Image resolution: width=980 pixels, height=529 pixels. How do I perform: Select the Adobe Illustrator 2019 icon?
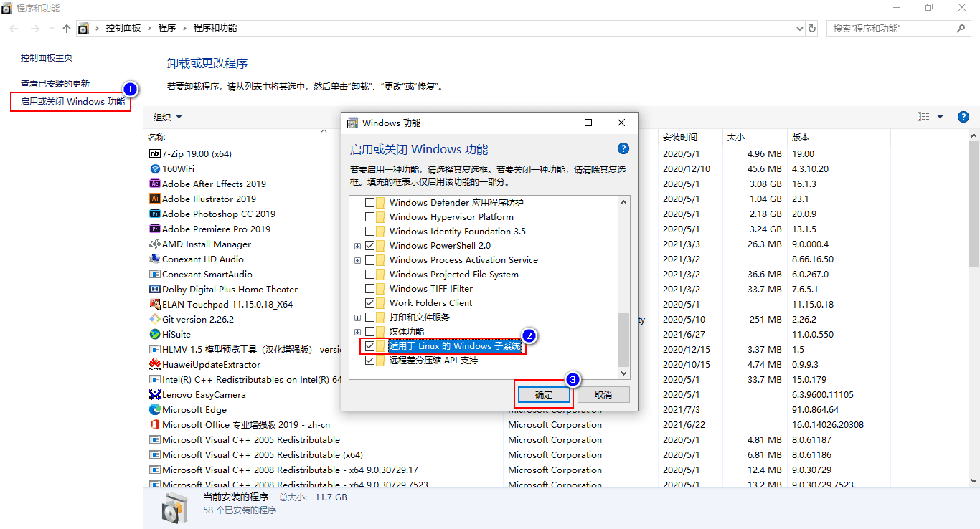154,199
